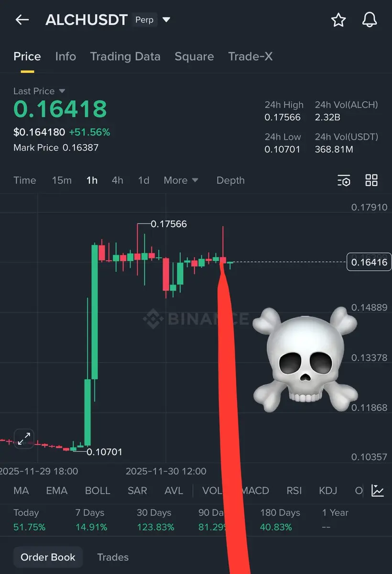
Task: Select the Order Book section
Action: point(48,557)
